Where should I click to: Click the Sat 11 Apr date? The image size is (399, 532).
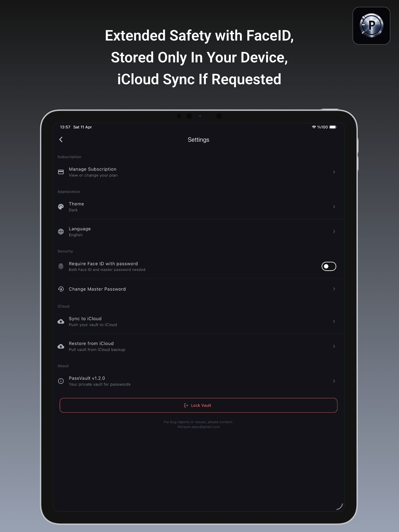tap(83, 127)
